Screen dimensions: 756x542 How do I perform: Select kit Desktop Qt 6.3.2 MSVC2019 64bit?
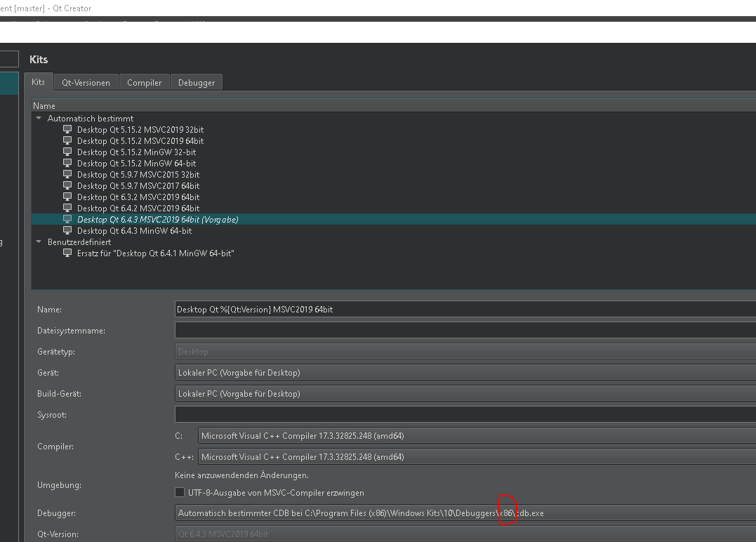(x=138, y=197)
